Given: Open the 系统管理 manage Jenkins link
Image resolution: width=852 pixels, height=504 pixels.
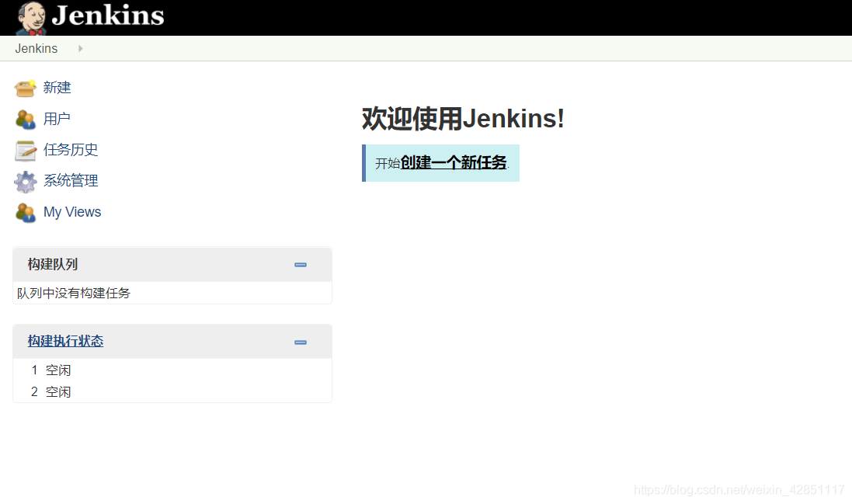Looking at the screenshot, I should tap(71, 180).
